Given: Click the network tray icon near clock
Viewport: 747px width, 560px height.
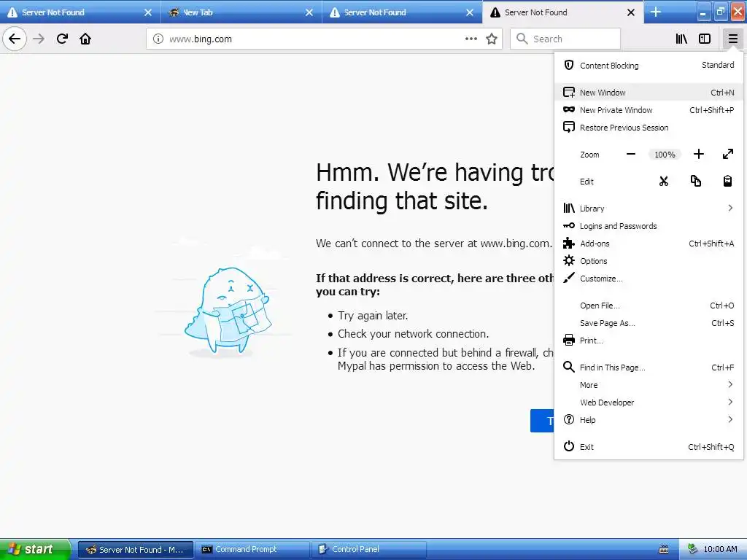Looking at the screenshot, I should pos(693,549).
